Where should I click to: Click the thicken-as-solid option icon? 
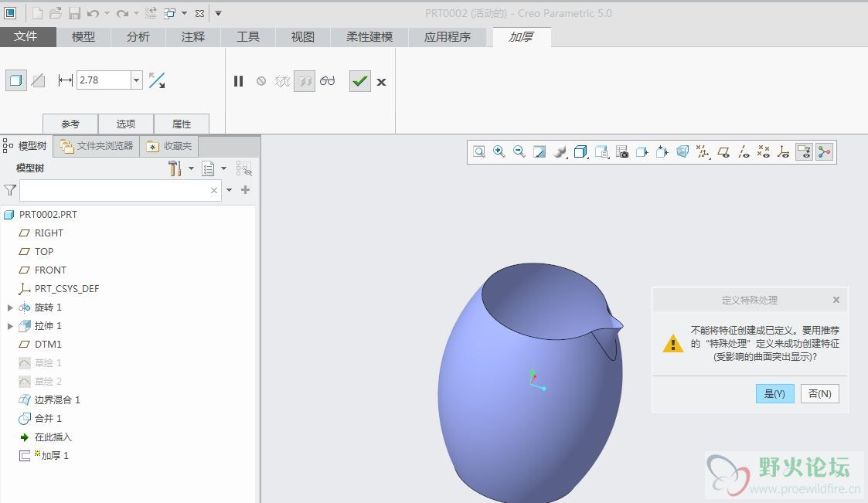pyautogui.click(x=16, y=81)
